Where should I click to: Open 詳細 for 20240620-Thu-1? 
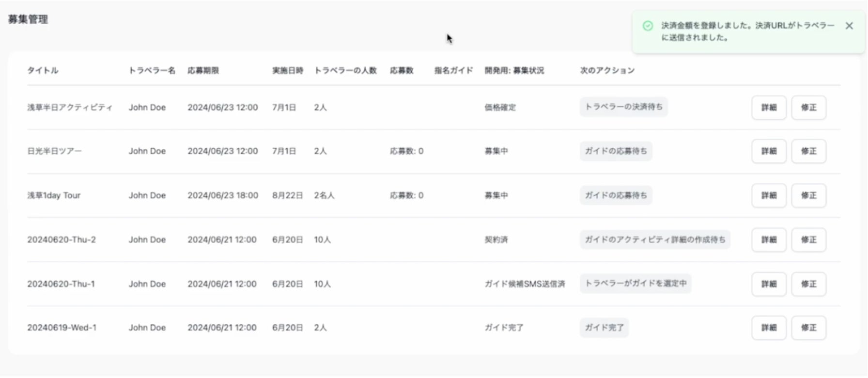(769, 284)
